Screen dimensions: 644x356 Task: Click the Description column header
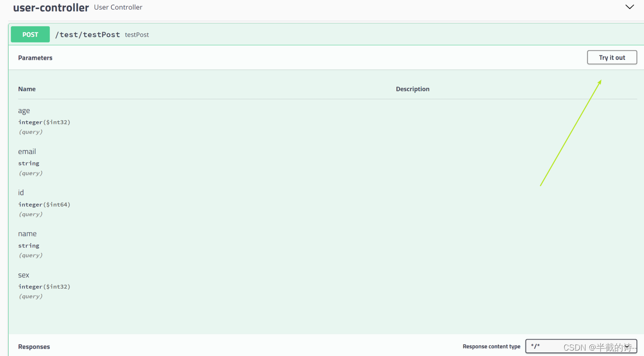point(412,89)
